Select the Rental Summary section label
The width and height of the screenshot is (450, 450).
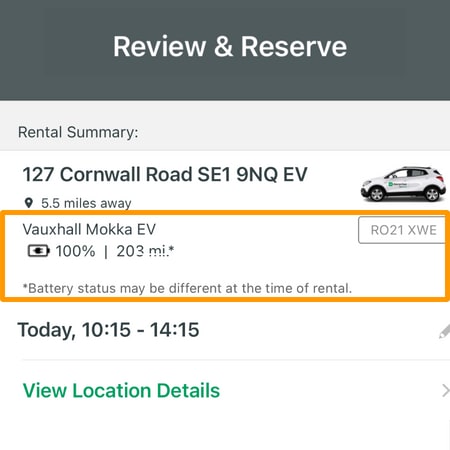78,132
